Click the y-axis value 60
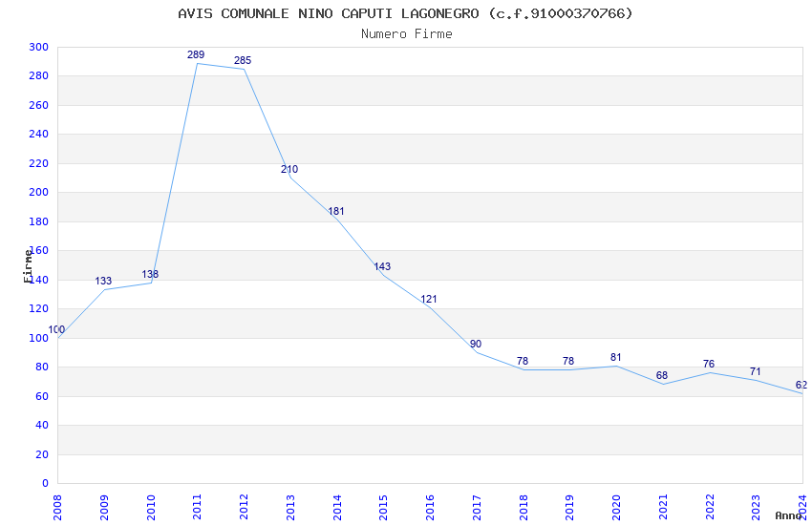The image size is (812, 525). [x=41, y=396]
